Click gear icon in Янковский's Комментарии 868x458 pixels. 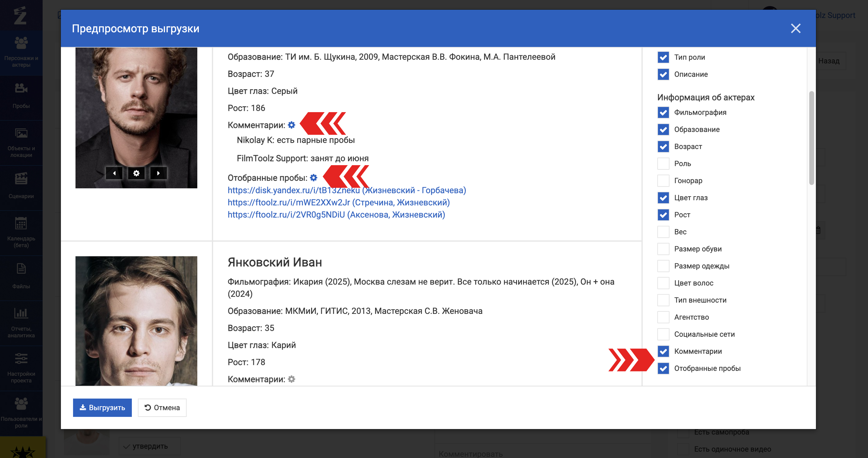tap(291, 379)
